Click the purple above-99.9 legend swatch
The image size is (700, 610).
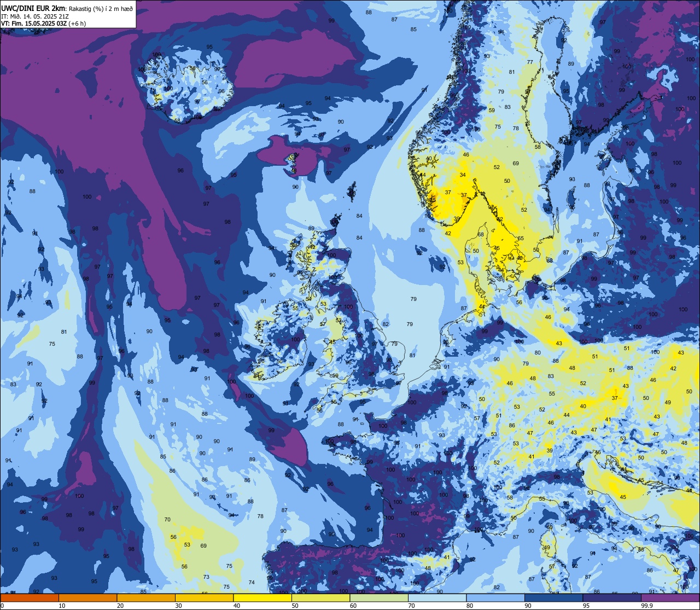[x=670, y=597]
